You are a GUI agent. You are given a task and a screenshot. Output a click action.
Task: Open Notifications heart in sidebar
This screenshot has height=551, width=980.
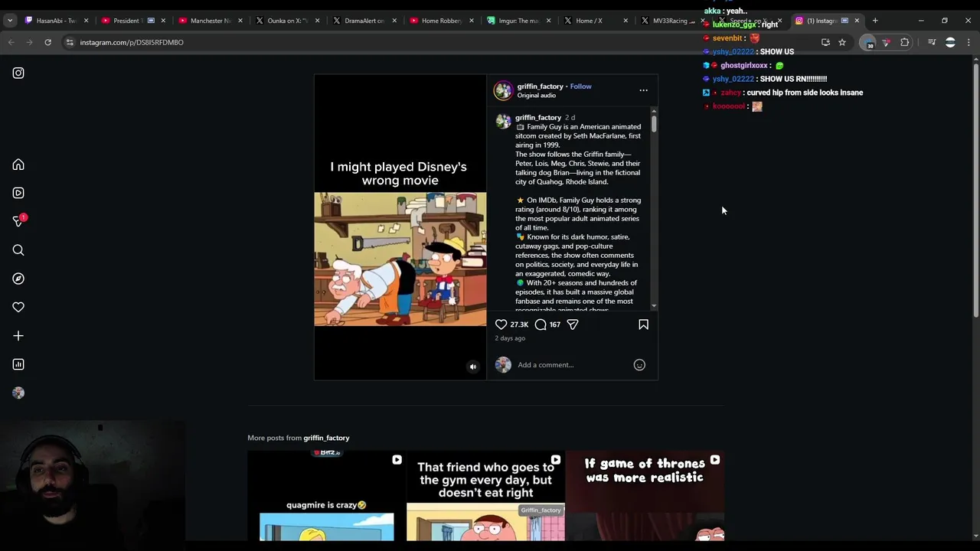18,307
